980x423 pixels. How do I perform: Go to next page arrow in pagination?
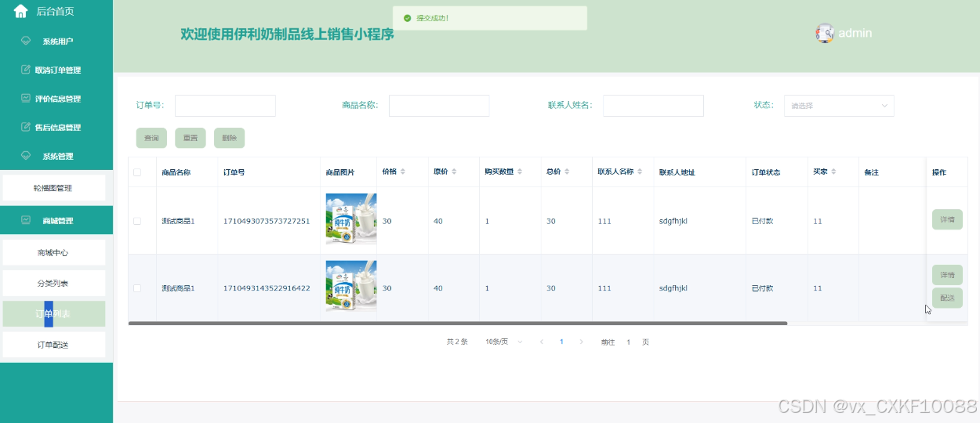581,342
